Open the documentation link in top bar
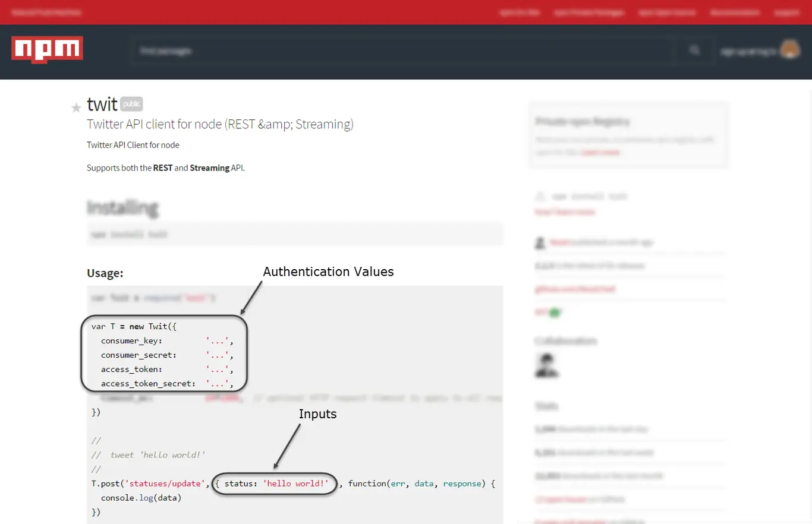The height and width of the screenshot is (524, 812). (x=735, y=12)
